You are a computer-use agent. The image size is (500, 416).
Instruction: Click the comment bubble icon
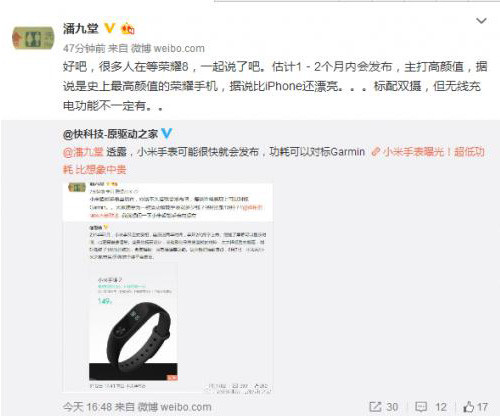pos(421,407)
